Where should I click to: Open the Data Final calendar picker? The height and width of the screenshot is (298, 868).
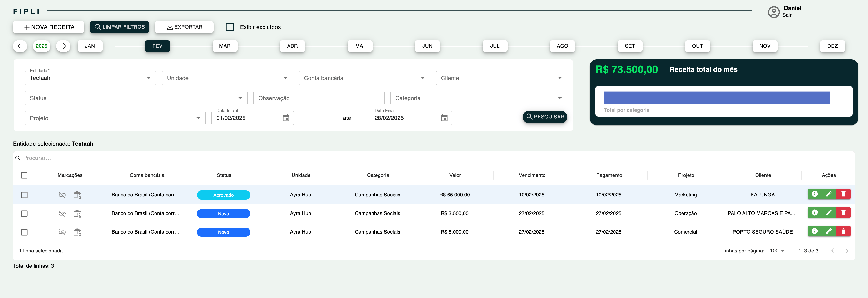[444, 118]
